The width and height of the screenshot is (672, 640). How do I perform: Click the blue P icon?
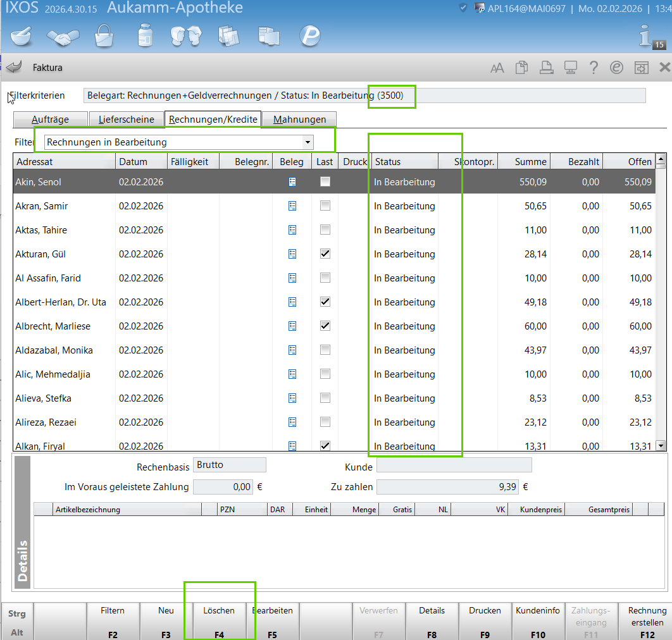pos(309,36)
